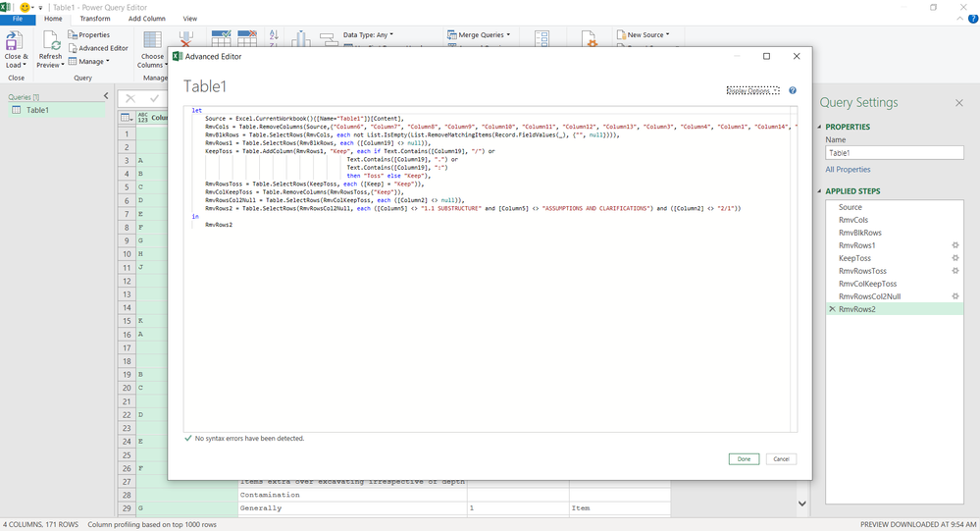Click help icon in Advanced Editor
The image size is (980, 531).
[x=793, y=90]
